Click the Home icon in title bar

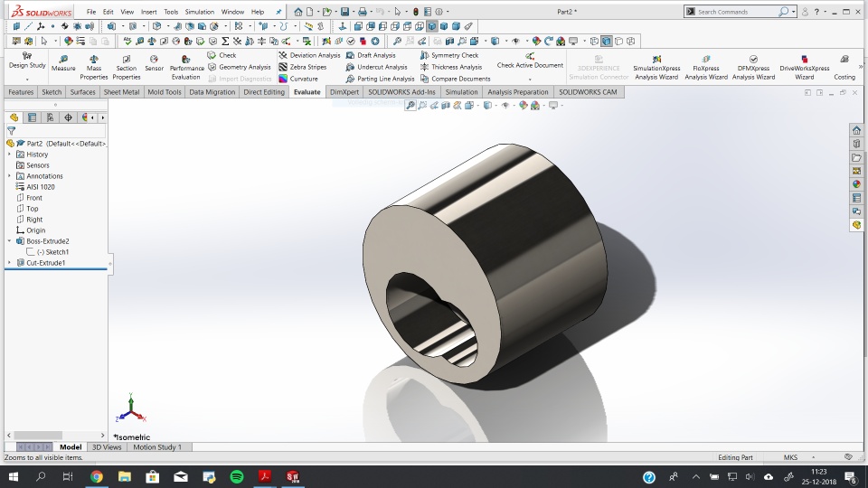[x=297, y=12]
